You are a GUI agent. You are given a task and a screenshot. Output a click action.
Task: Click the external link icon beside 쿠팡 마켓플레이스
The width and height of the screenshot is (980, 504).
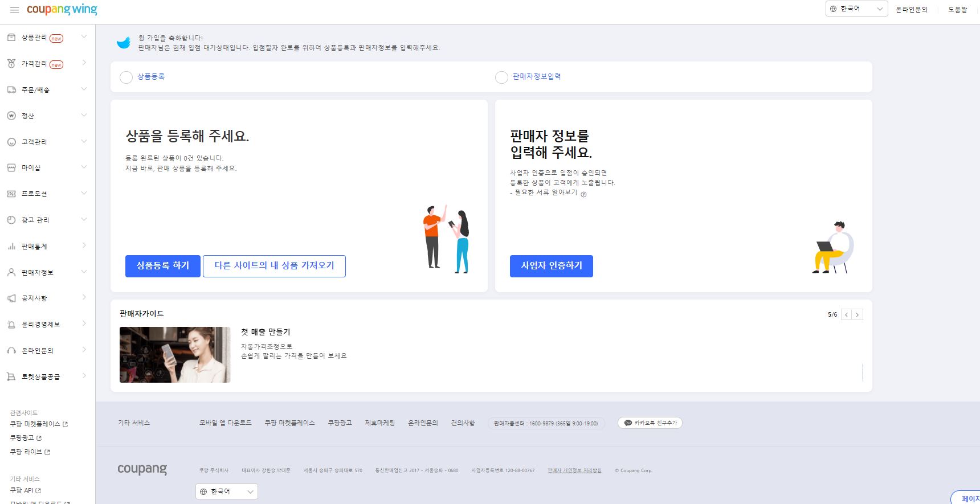[65, 424]
